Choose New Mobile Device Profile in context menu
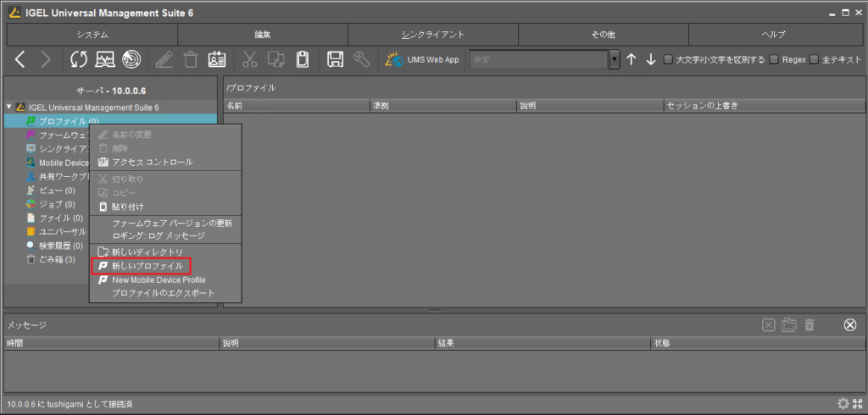The height and width of the screenshot is (415, 868). tap(165, 280)
